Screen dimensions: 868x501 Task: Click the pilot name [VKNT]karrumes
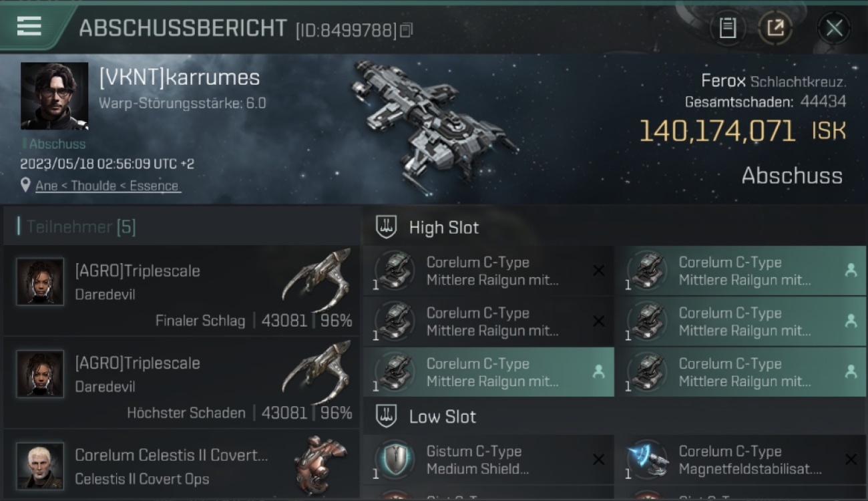(x=180, y=77)
